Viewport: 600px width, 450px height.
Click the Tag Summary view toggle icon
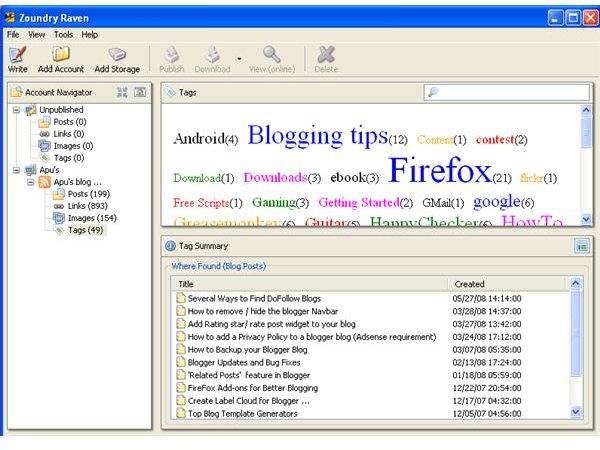(x=582, y=246)
